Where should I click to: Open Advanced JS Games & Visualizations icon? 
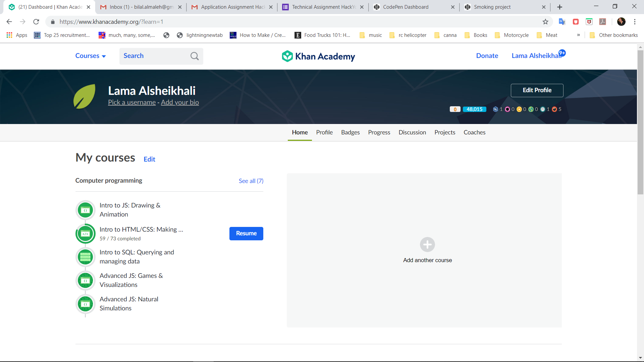point(85,281)
